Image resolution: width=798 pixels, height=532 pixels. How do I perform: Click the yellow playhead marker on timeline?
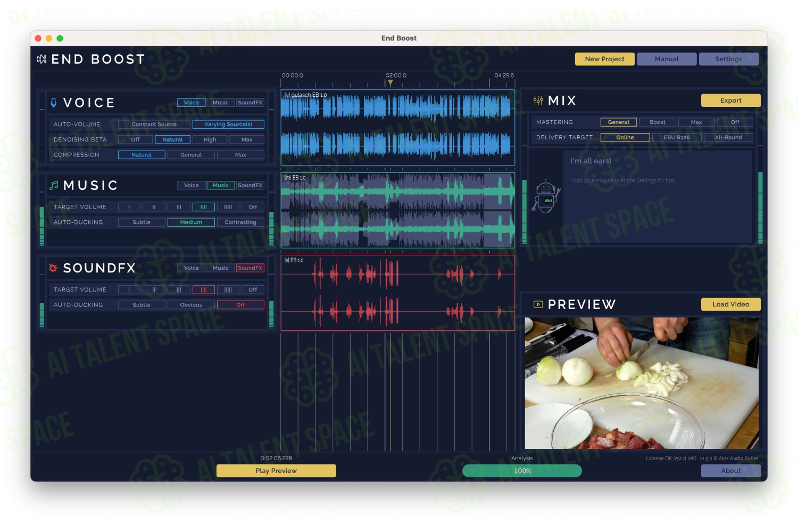point(390,83)
